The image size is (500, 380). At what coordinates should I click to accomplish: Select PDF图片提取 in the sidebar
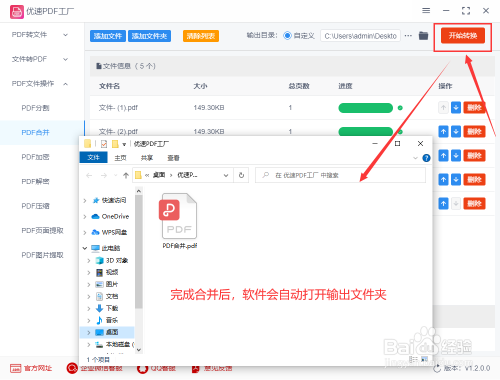[x=42, y=255]
